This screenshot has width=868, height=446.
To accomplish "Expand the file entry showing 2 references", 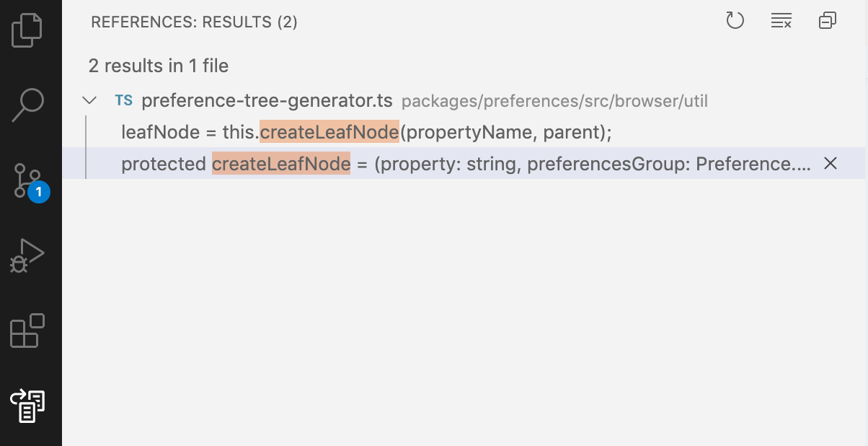I will tap(267, 100).
